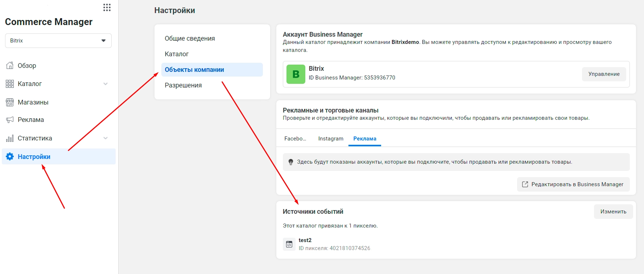
Task: Click the green Bitrix business avatar
Action: 296,74
